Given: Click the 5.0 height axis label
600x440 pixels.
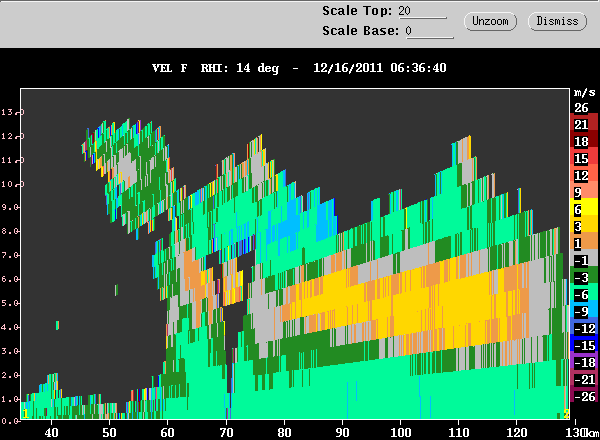Looking at the screenshot, I should click(x=11, y=303).
